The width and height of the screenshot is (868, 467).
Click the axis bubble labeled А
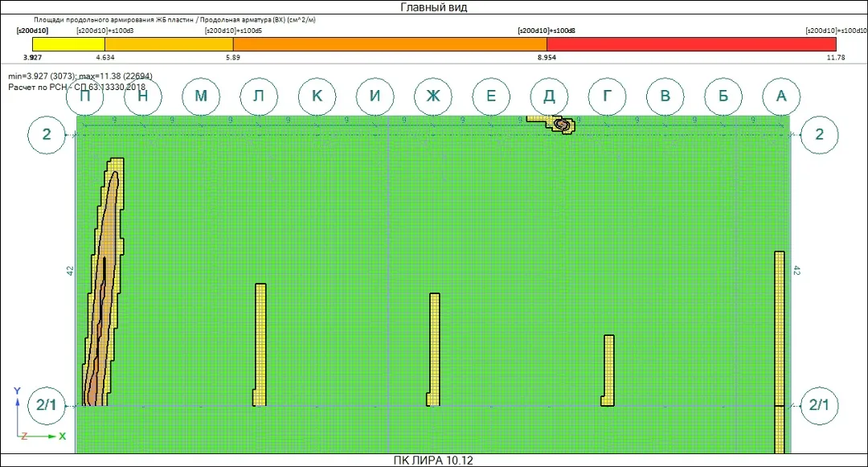pos(781,96)
